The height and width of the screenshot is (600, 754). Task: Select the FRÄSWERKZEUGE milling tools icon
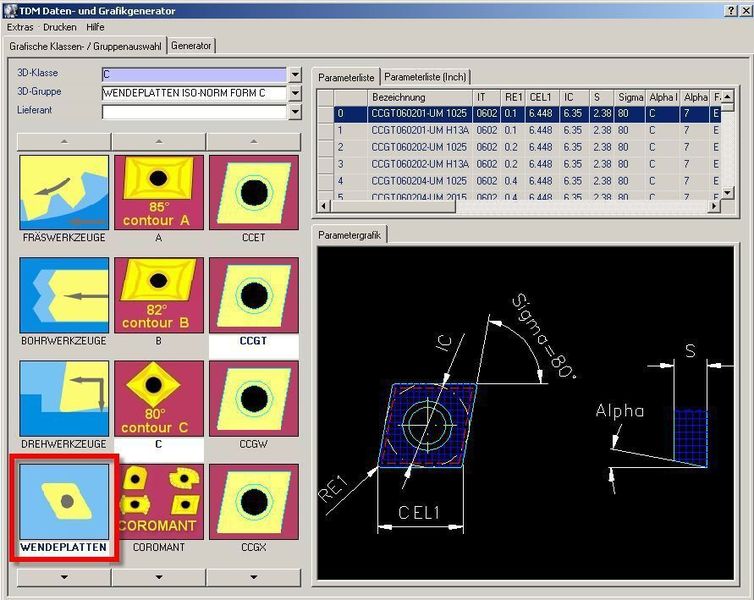[64, 193]
